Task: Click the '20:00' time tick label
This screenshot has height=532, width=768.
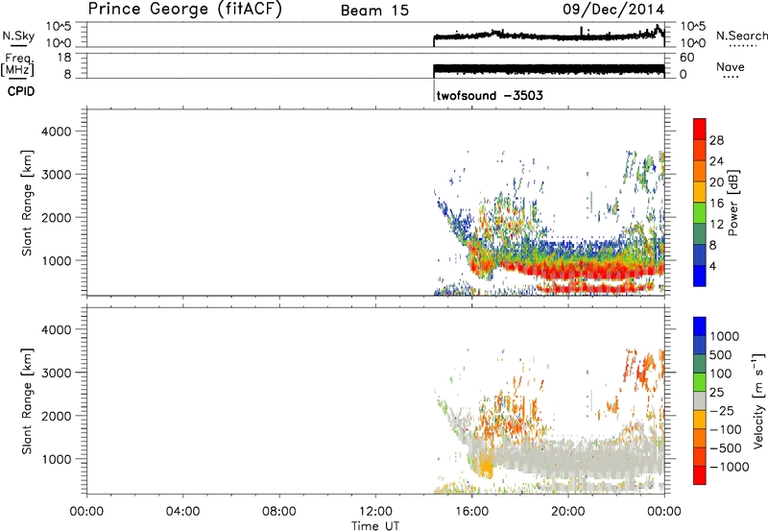Action: [568, 512]
